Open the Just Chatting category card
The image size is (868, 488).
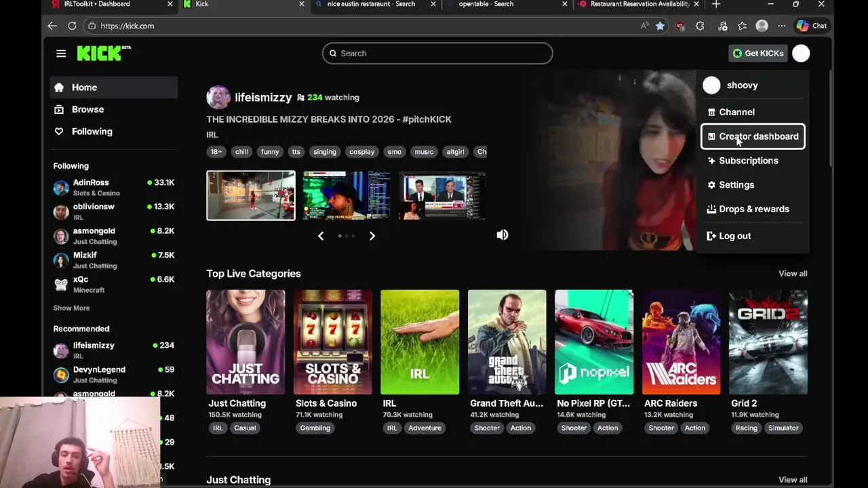pos(246,342)
